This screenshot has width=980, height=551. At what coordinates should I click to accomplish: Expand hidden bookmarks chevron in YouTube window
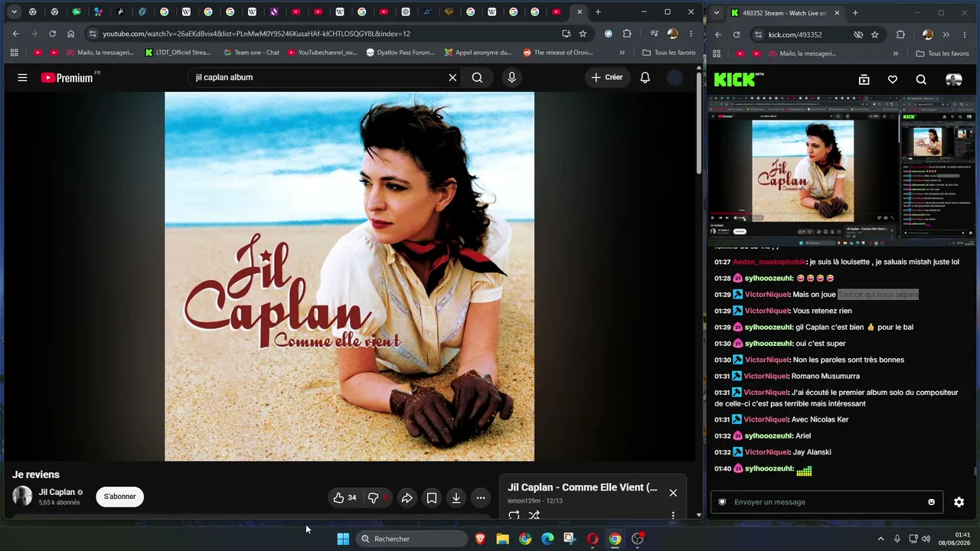coord(622,53)
